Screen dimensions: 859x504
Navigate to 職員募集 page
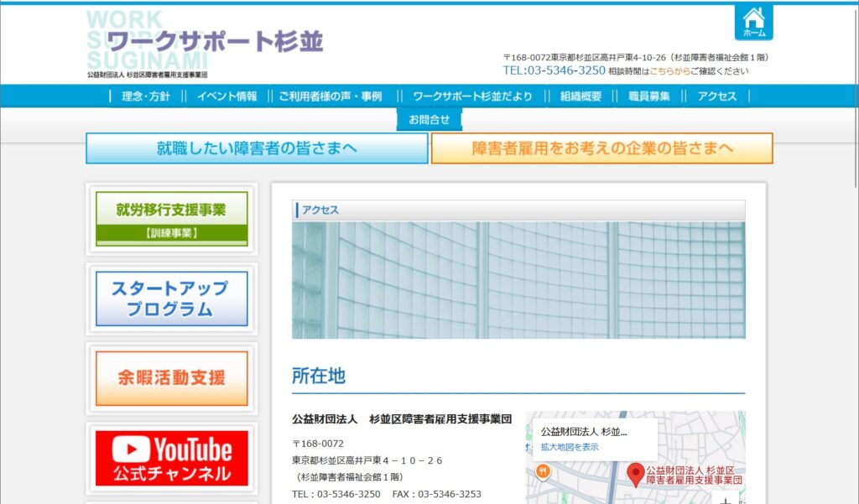tap(648, 96)
